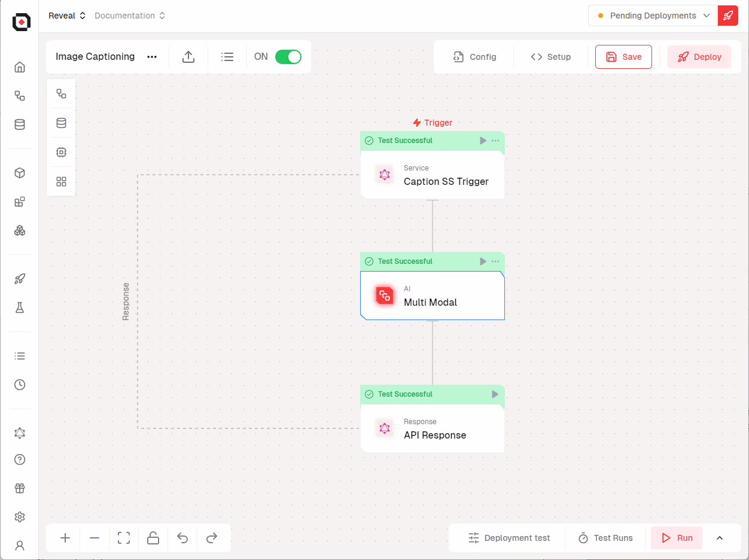Open the stacked cubes icon in the sidebar

pyautogui.click(x=20, y=230)
